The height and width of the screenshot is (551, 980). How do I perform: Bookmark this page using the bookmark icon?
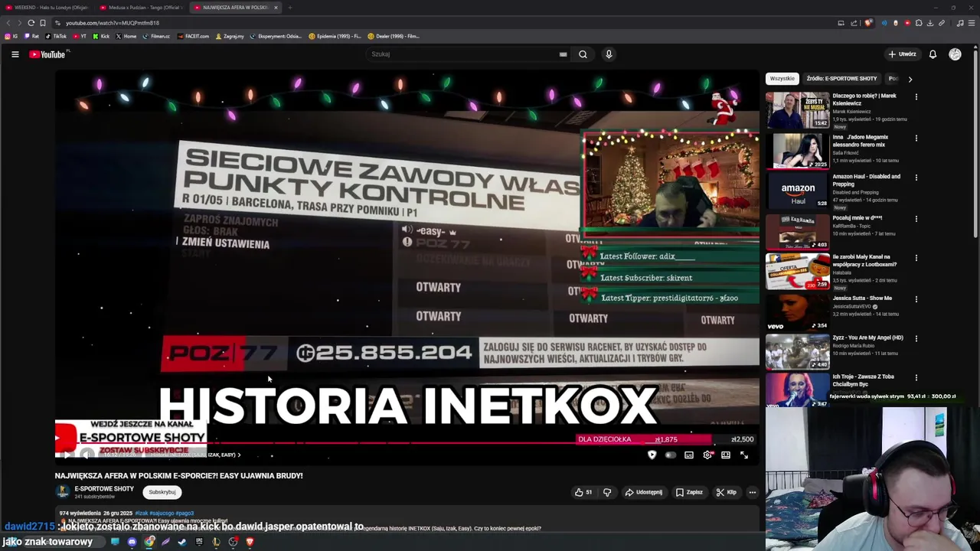[x=43, y=23]
